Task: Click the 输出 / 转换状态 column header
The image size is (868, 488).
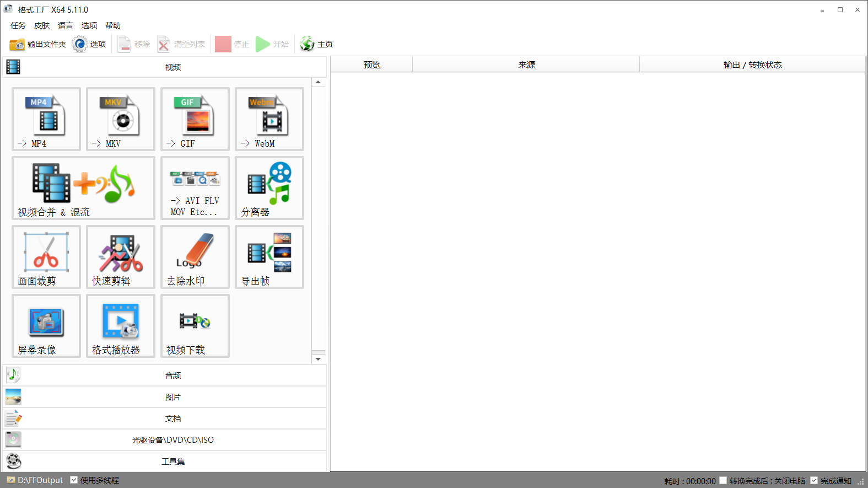Action: 752,65
